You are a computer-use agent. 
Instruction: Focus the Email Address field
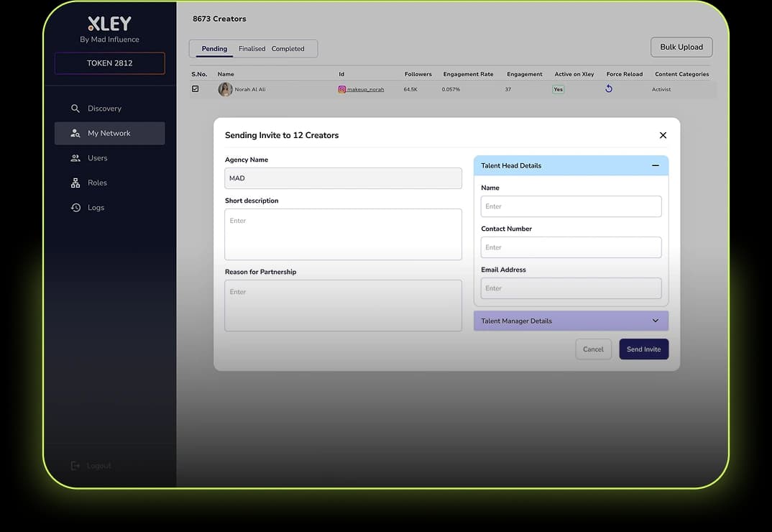(x=571, y=288)
